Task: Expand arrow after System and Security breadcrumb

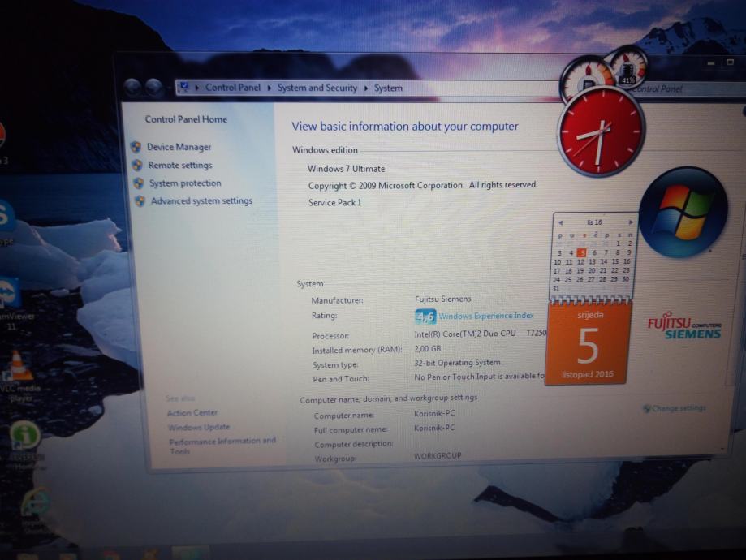Action: coord(366,88)
